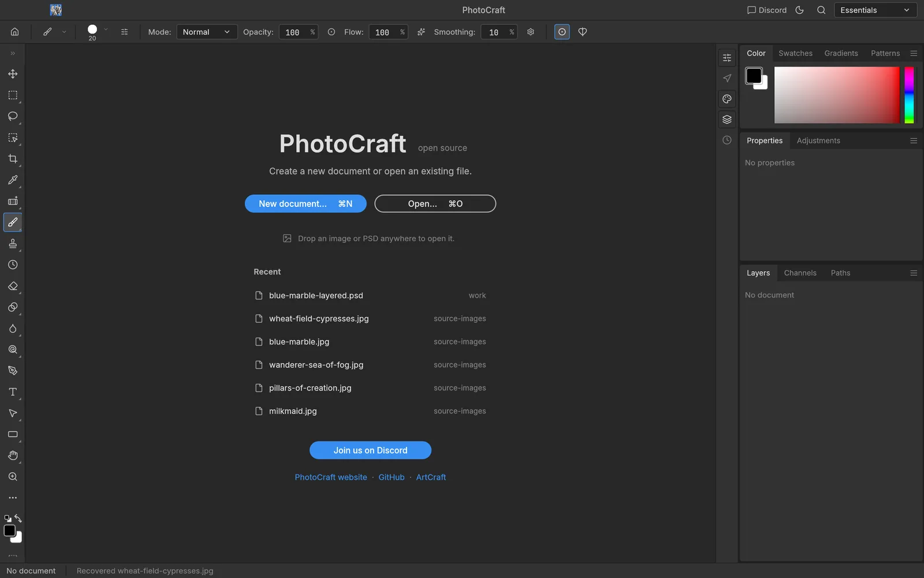Image resolution: width=924 pixels, height=578 pixels.
Task: Switch to the Adjustments tab
Action: [818, 140]
